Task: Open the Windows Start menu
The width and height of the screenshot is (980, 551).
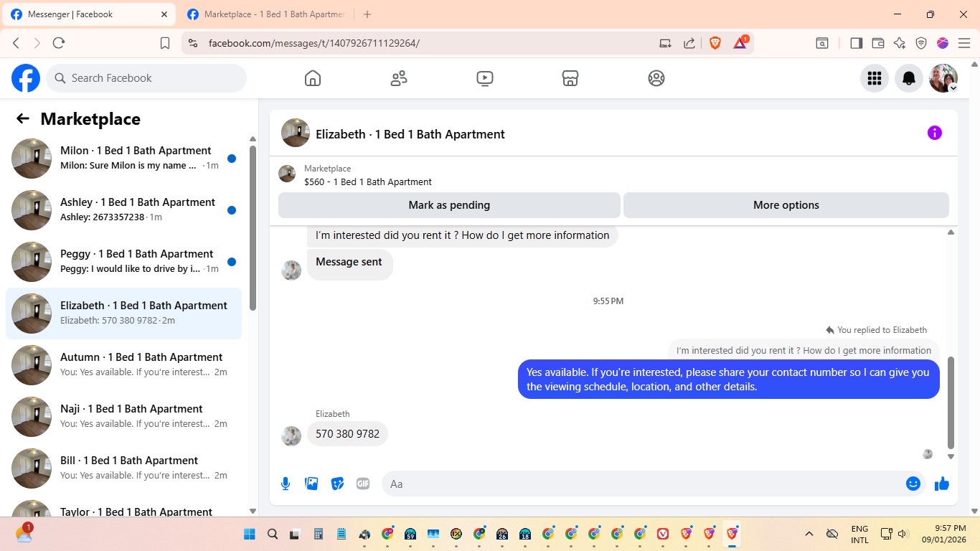Action: coord(250,534)
